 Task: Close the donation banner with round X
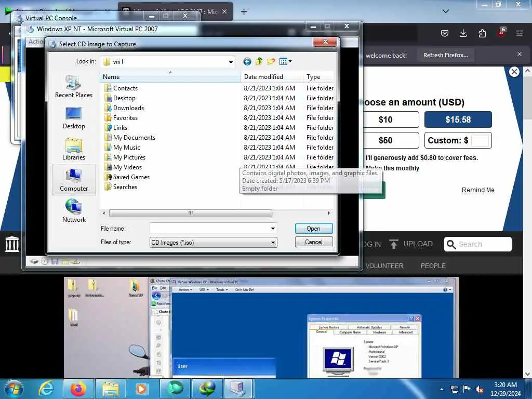point(514,72)
